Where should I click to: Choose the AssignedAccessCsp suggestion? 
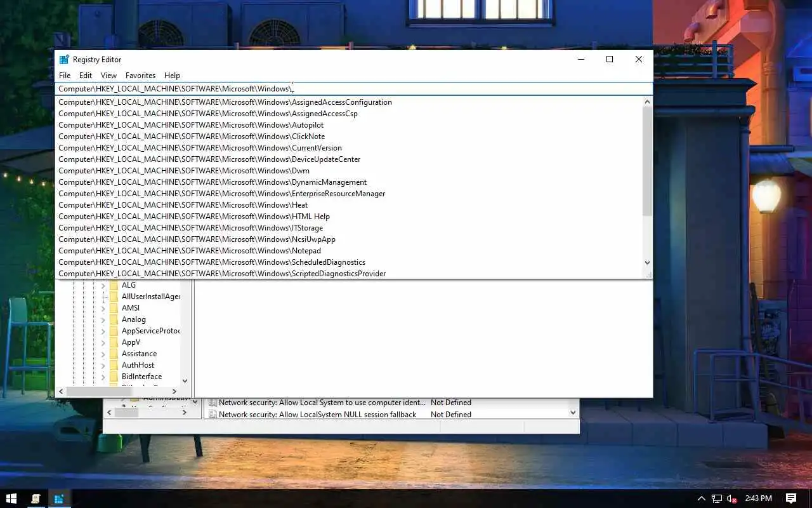click(349, 114)
